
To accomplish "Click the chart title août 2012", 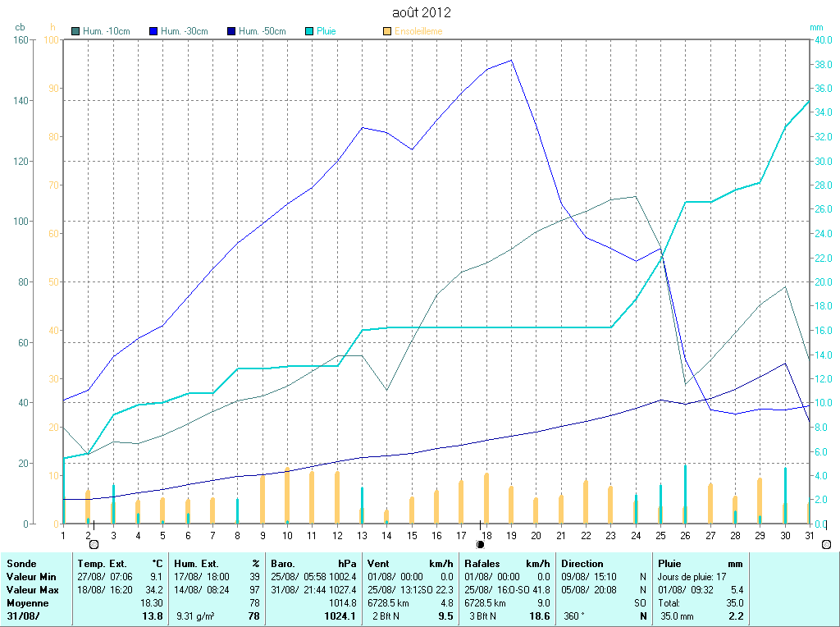I will 422,12.
